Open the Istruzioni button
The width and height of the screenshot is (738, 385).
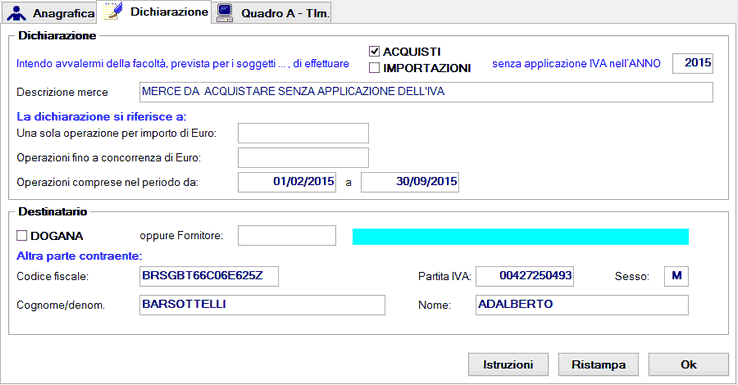point(508,365)
